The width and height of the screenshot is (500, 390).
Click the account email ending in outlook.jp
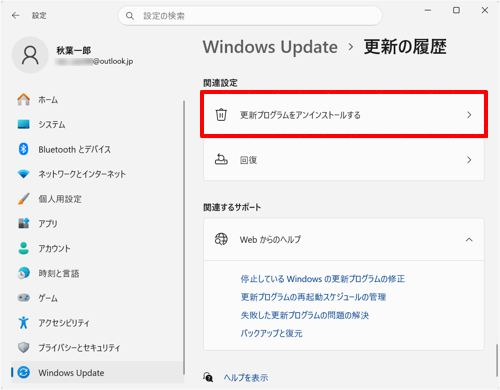94,61
